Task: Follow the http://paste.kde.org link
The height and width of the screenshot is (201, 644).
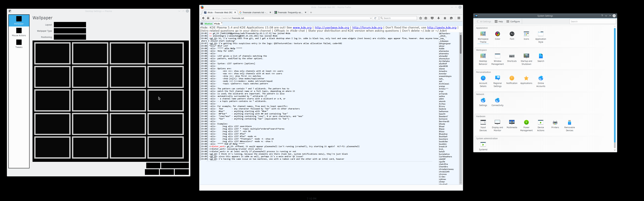Action: click(442, 27)
